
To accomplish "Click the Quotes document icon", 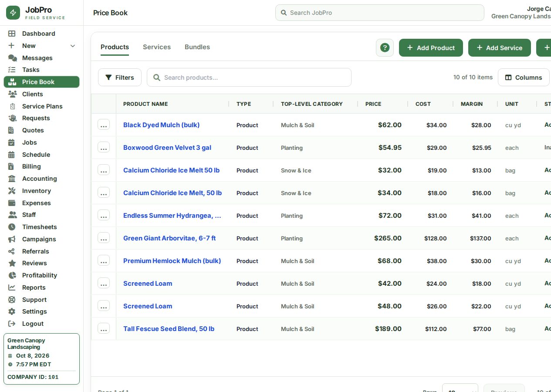I will (x=11, y=130).
